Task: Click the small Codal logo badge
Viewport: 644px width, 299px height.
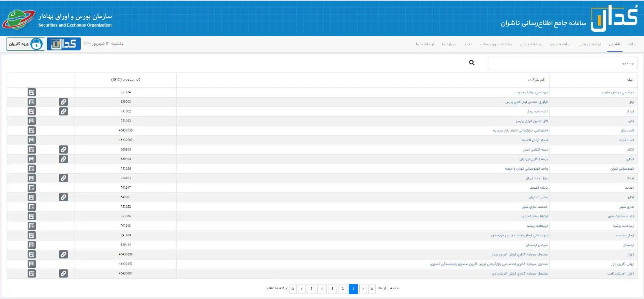Action: click(x=64, y=44)
